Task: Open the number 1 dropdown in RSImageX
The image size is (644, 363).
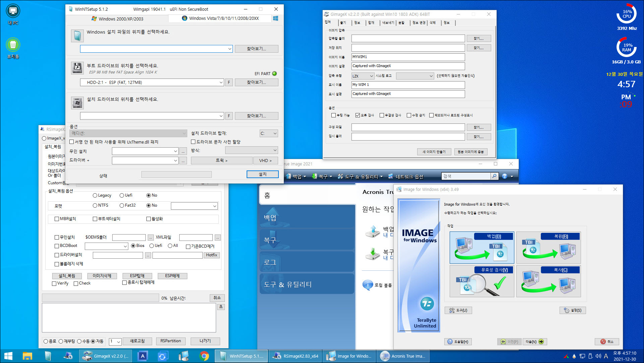Action: click(115, 342)
